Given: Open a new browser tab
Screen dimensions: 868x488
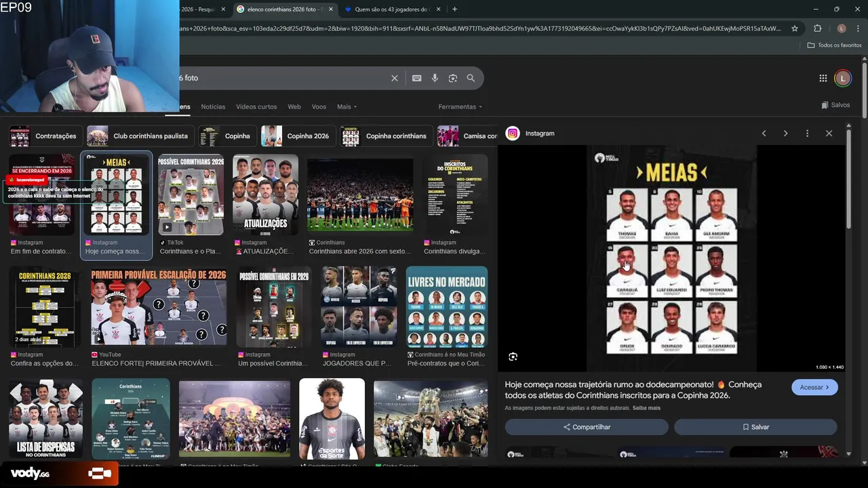Looking at the screenshot, I should pyautogui.click(x=454, y=9).
